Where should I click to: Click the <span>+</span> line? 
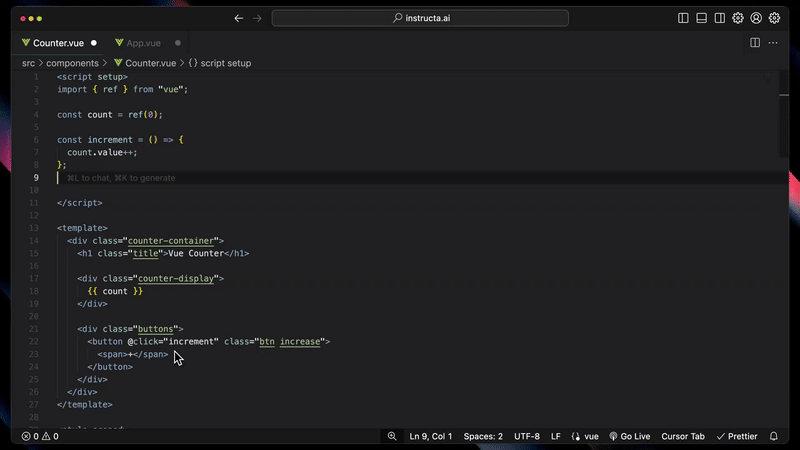click(x=133, y=355)
